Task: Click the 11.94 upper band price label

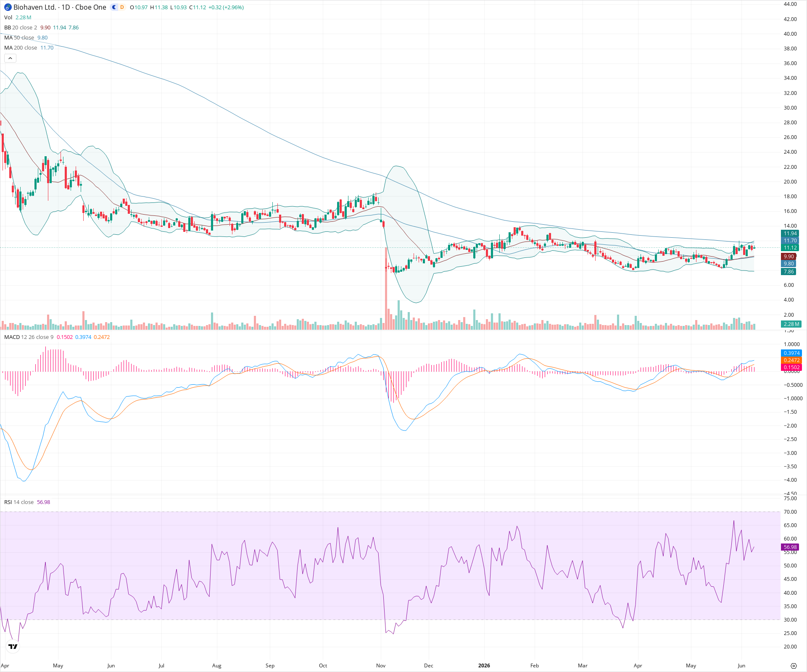Action: point(790,234)
